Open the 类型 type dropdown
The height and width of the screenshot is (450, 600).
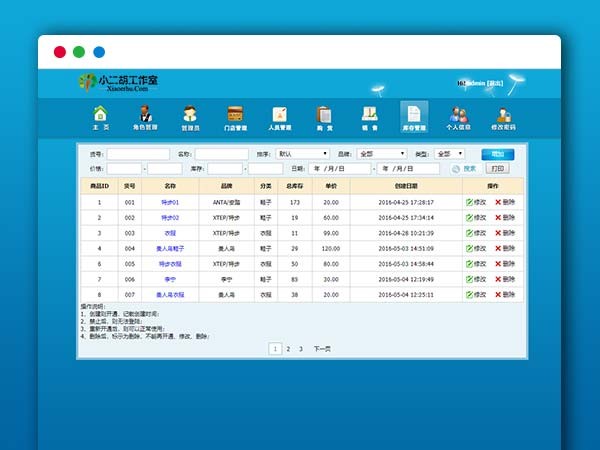[x=447, y=154]
